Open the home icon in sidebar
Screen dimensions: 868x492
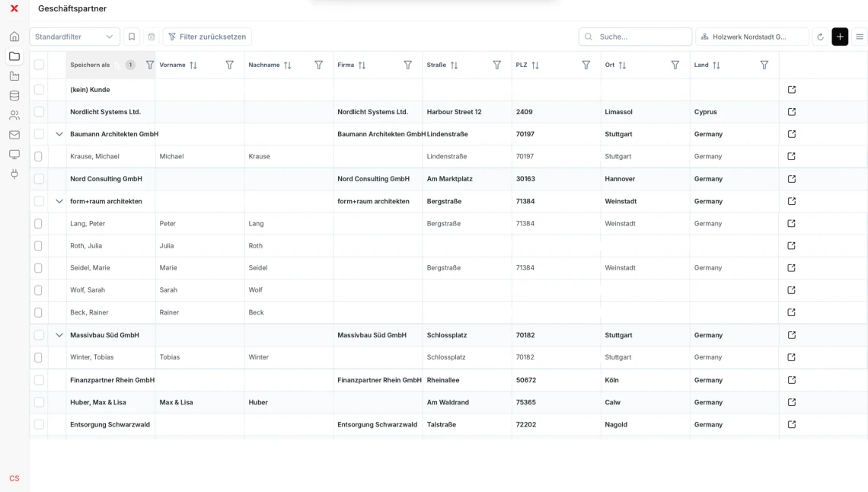click(14, 37)
